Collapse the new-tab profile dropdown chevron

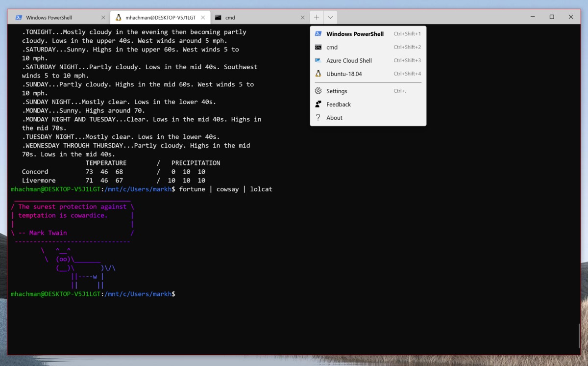pyautogui.click(x=330, y=18)
